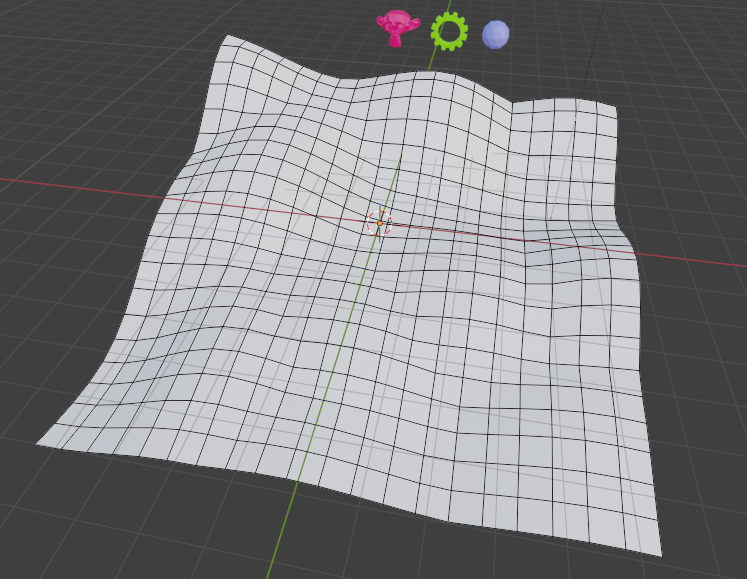
Task: Click the pink monkey head icon
Action: [398, 28]
